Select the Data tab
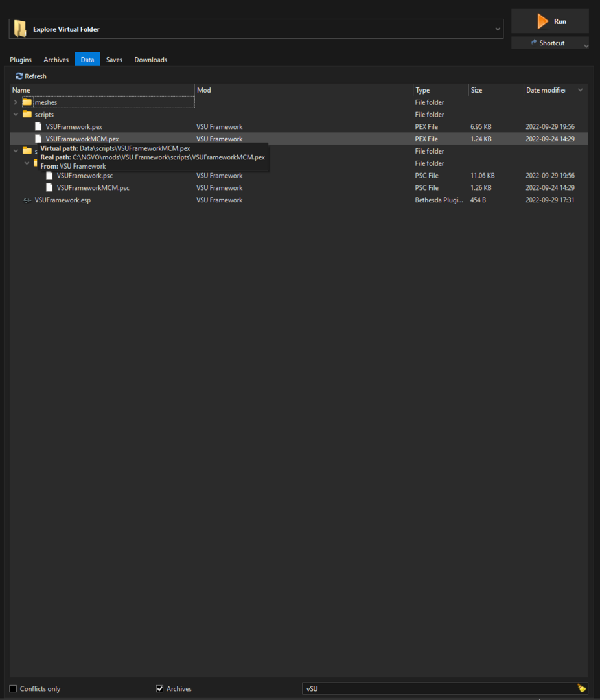 point(87,60)
